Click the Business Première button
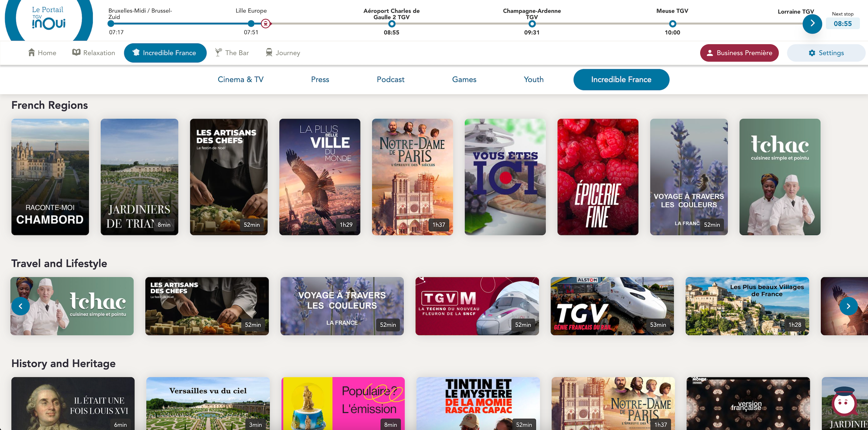 [x=739, y=53]
